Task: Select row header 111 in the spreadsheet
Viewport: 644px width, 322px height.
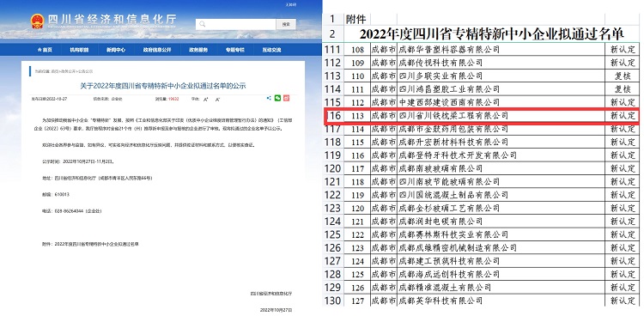Action: click(x=332, y=50)
